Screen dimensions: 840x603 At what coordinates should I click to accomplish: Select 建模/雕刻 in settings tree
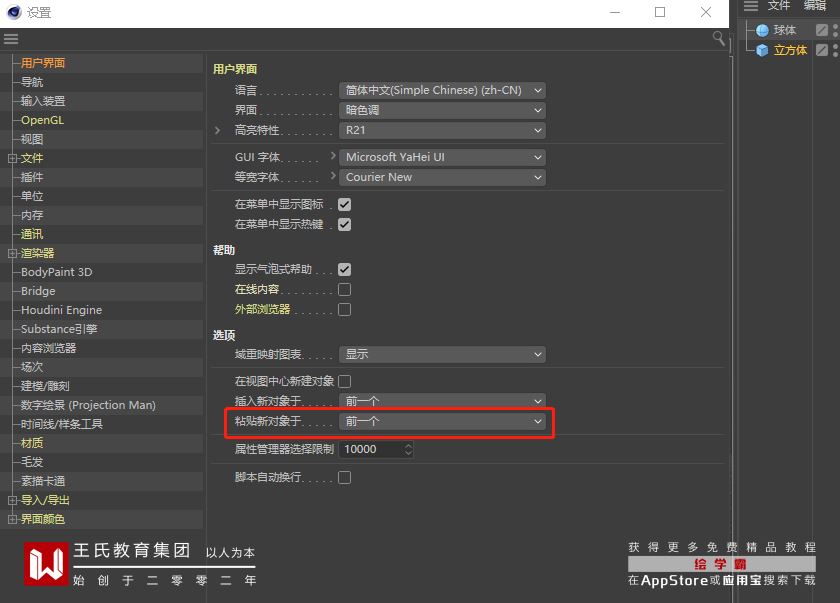pyautogui.click(x=45, y=386)
